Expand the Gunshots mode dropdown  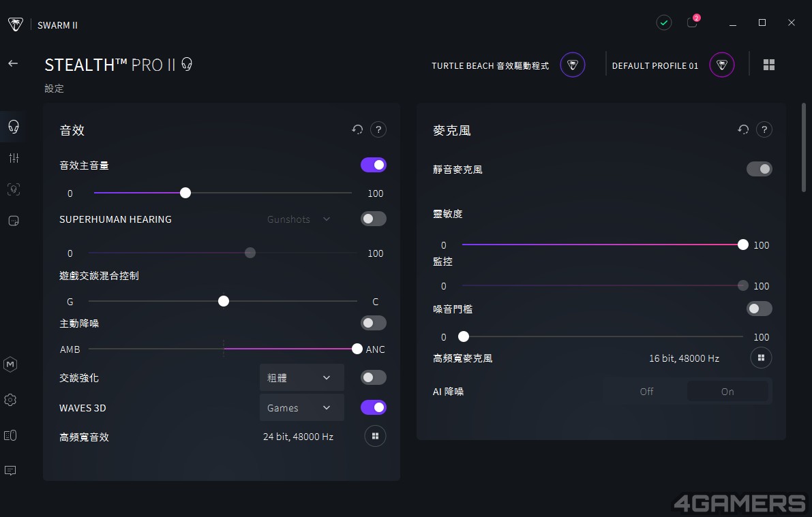point(299,219)
